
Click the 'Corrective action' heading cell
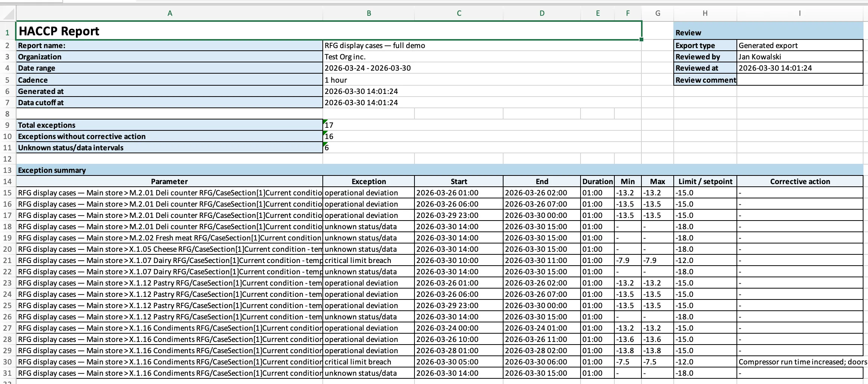[800, 181]
